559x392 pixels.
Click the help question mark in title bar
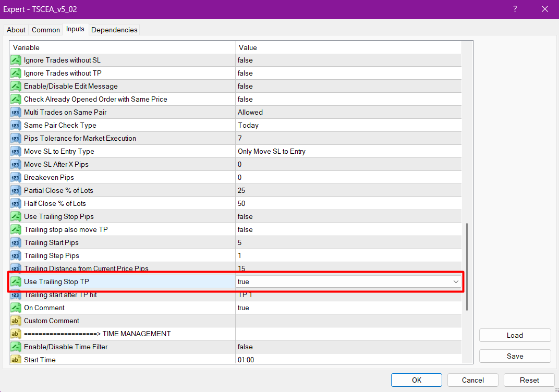[x=515, y=9]
